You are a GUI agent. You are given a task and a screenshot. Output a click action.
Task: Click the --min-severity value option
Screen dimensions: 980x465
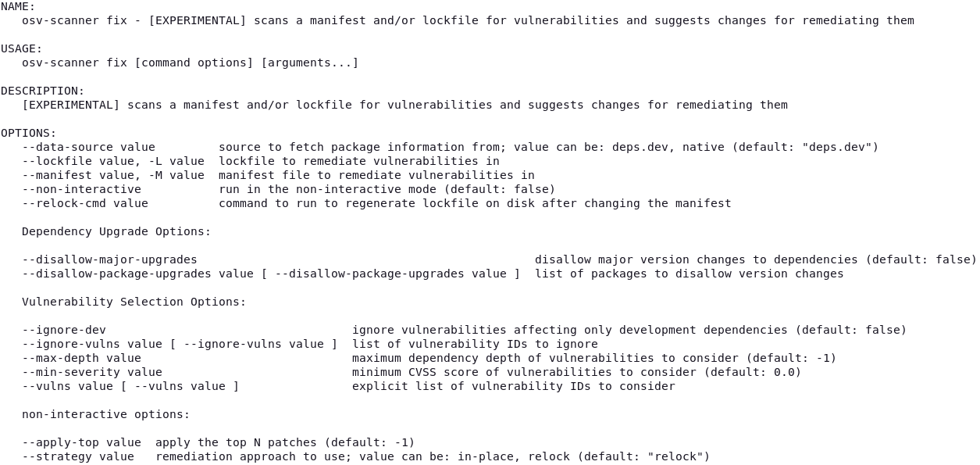click(92, 372)
